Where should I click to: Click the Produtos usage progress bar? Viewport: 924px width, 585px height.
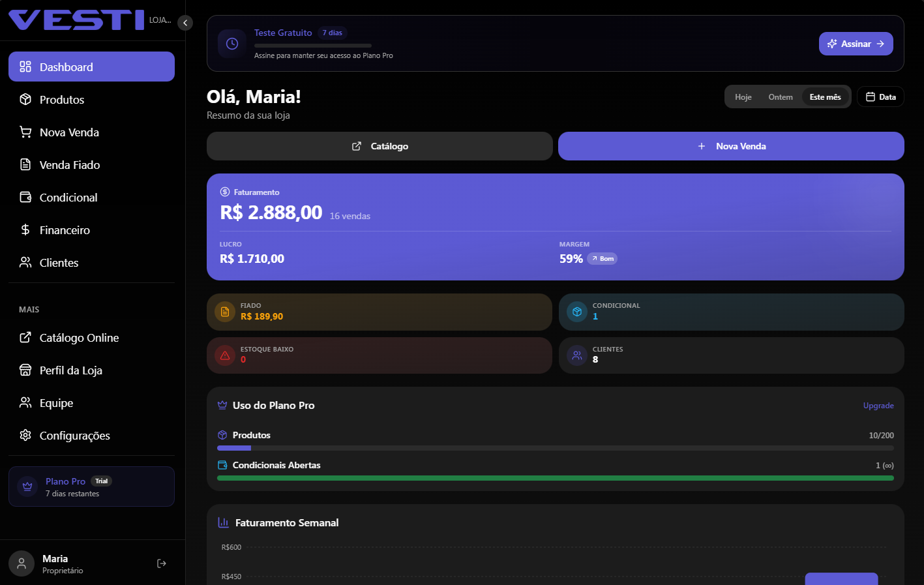[555, 448]
